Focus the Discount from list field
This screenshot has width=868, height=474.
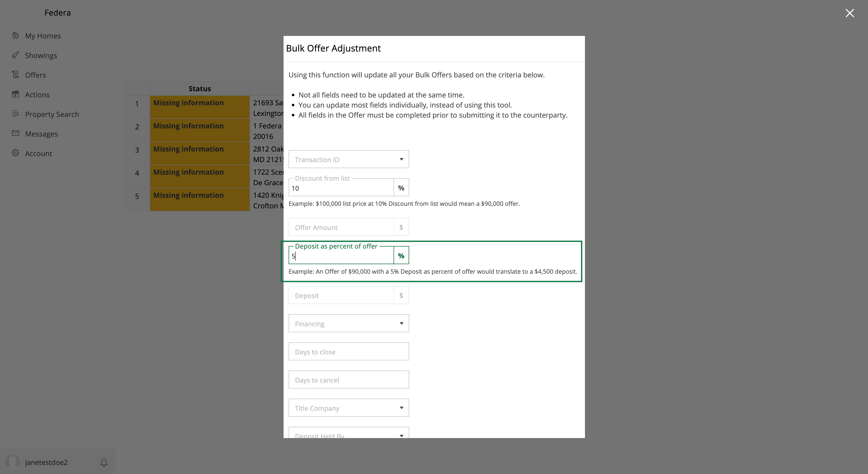341,188
